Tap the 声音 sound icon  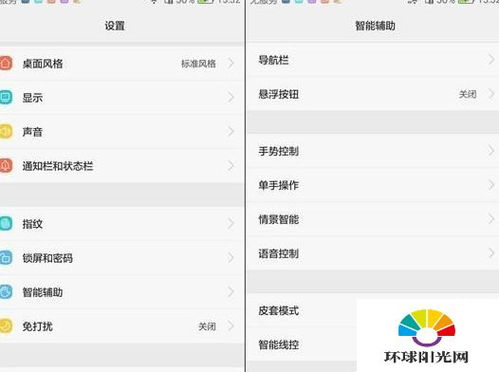[x=6, y=132]
